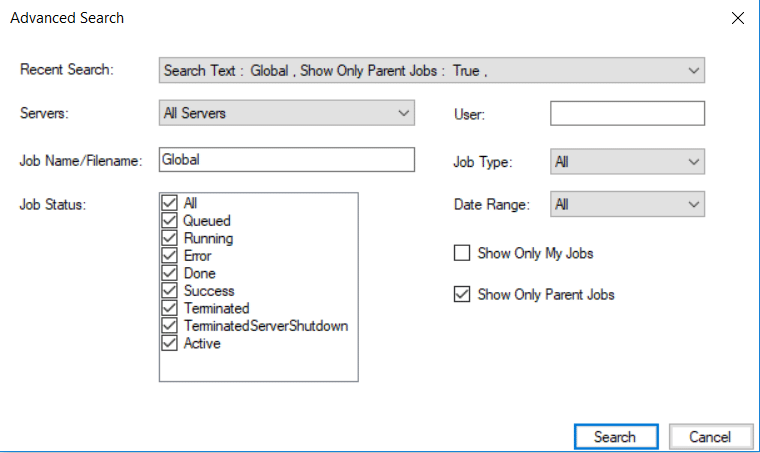This screenshot has height=453, width=760.
Task: Open the Servers dropdown list
Action: [403, 114]
